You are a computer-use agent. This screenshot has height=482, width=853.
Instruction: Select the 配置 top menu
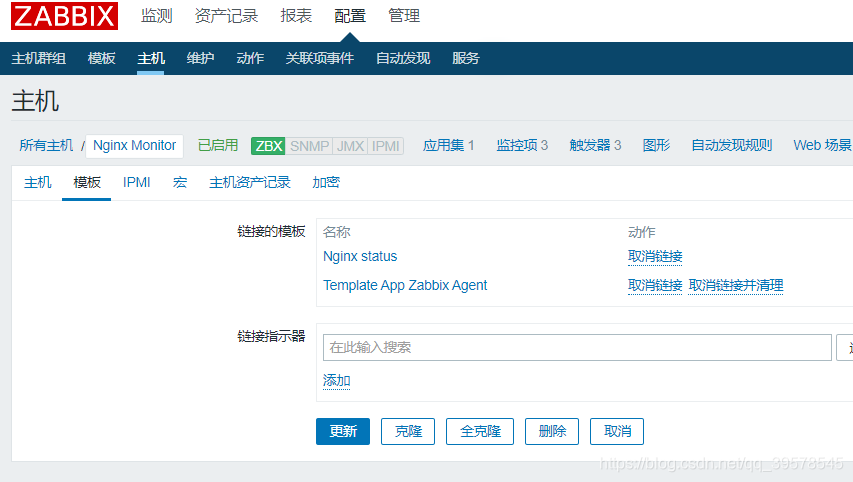(x=350, y=16)
